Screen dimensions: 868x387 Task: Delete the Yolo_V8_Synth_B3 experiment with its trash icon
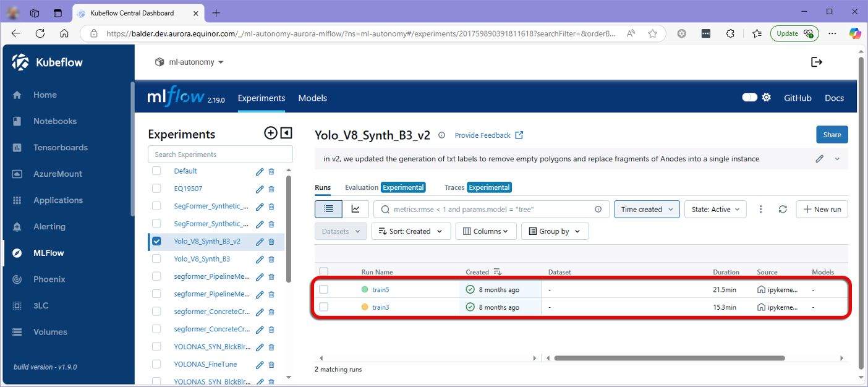point(271,259)
